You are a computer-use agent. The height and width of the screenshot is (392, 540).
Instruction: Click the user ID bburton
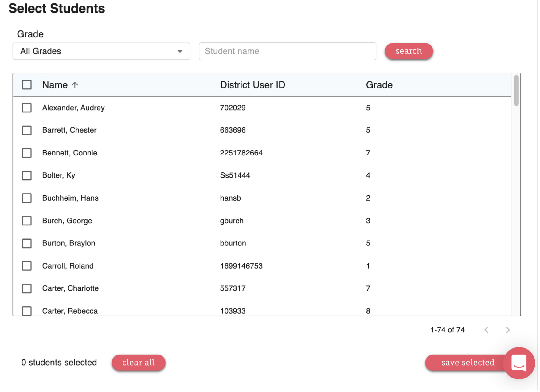click(234, 244)
